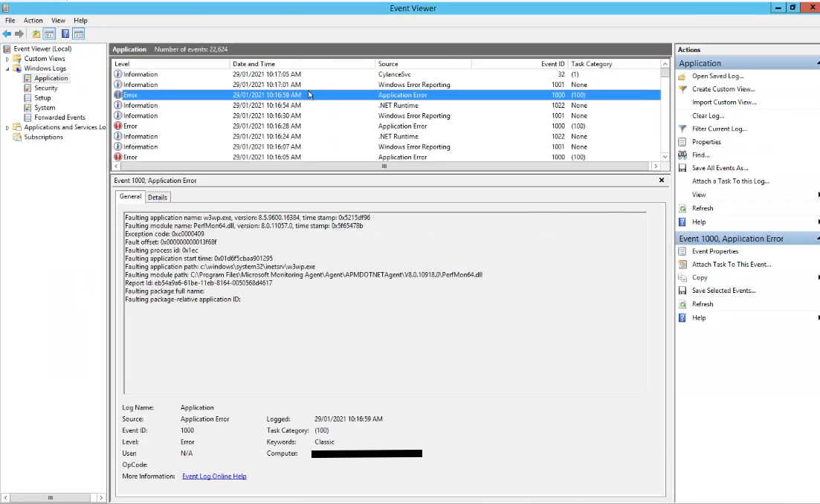Click the event list scrollbar down arrow
This screenshot has height=504, width=820.
pyautogui.click(x=665, y=157)
